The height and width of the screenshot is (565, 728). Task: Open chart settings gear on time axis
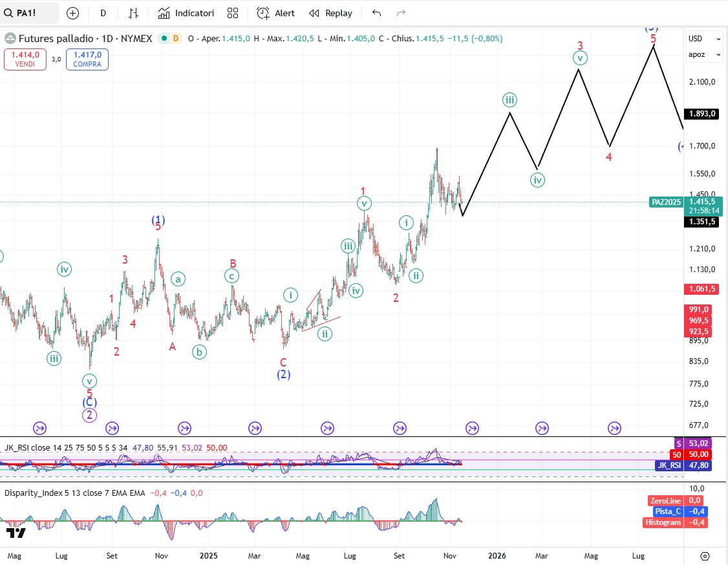[x=705, y=555]
